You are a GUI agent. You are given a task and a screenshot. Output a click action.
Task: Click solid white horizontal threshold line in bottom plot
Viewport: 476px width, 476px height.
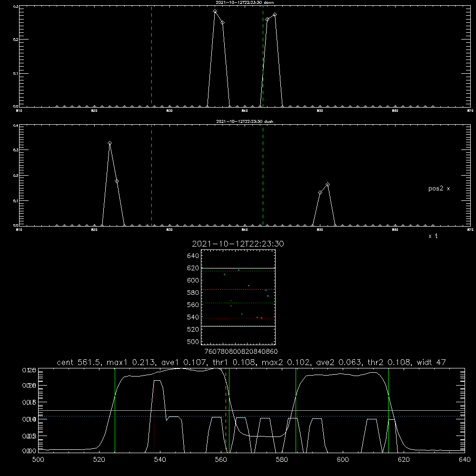(251, 410)
